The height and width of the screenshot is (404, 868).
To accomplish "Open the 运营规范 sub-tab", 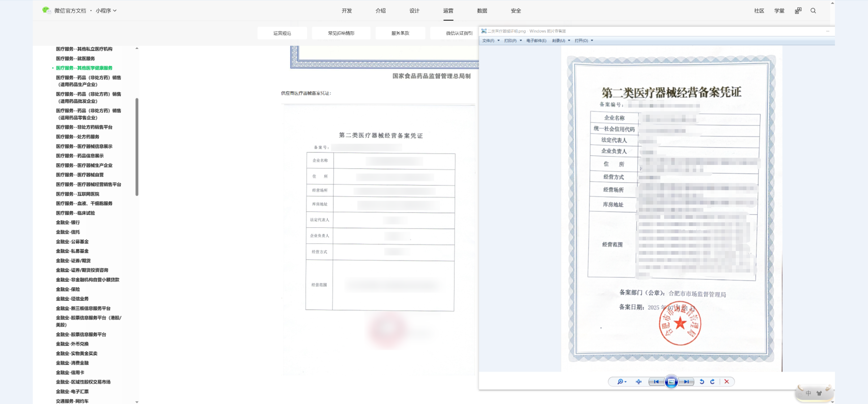I will point(282,33).
